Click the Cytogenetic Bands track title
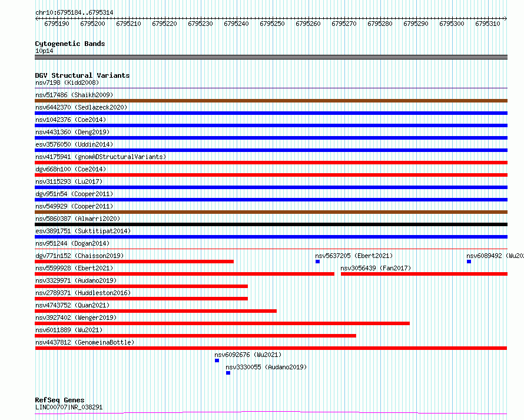The image size is (524, 420). pyautogui.click(x=70, y=44)
